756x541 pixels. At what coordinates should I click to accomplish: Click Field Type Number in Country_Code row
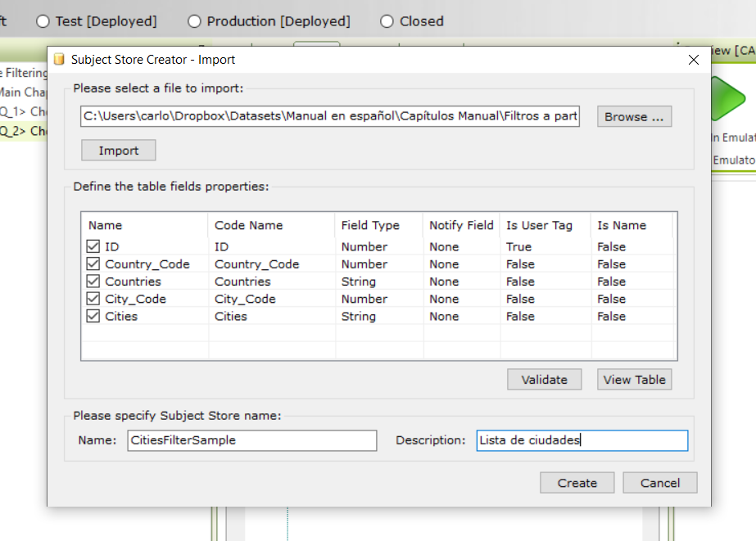click(364, 264)
